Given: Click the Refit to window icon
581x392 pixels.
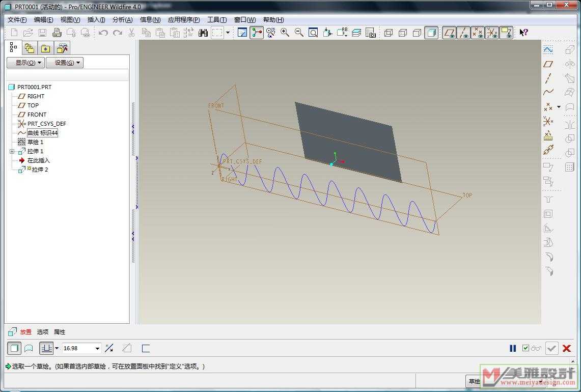Looking at the screenshot, I should (x=313, y=33).
